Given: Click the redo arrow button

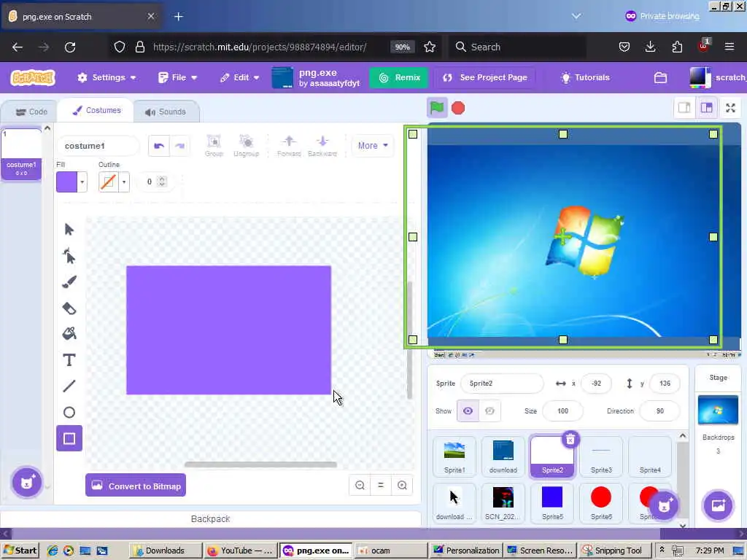Looking at the screenshot, I should tap(179, 146).
